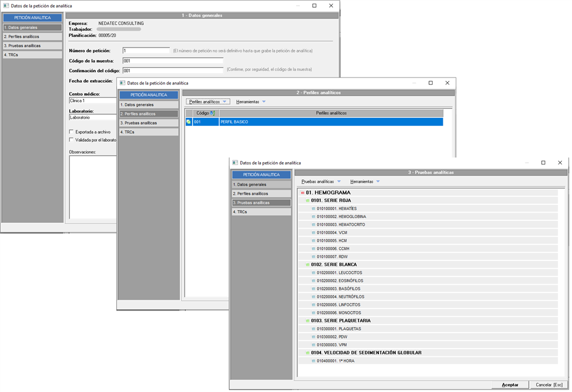The height and width of the screenshot is (392, 572).
Task: Open Herramientas dropdown in Perfiles analíticos window
Action: click(x=251, y=102)
